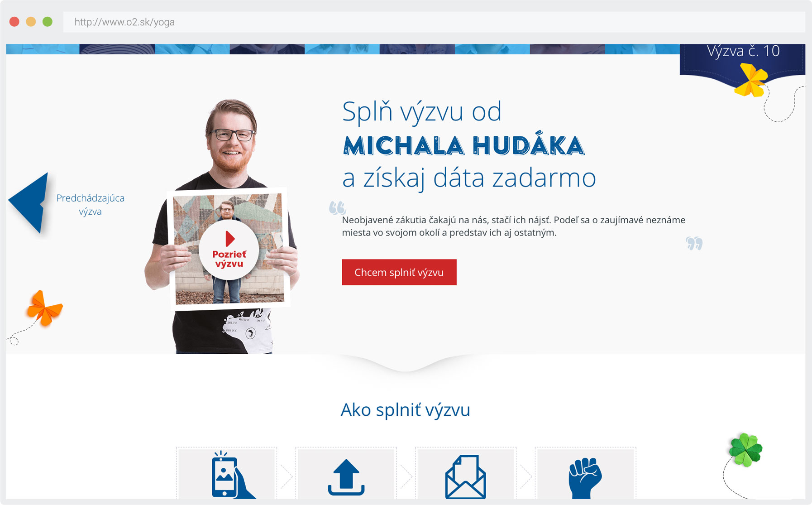Image resolution: width=812 pixels, height=505 pixels.
Task: Click the orange origami butterfly
Action: tap(44, 308)
